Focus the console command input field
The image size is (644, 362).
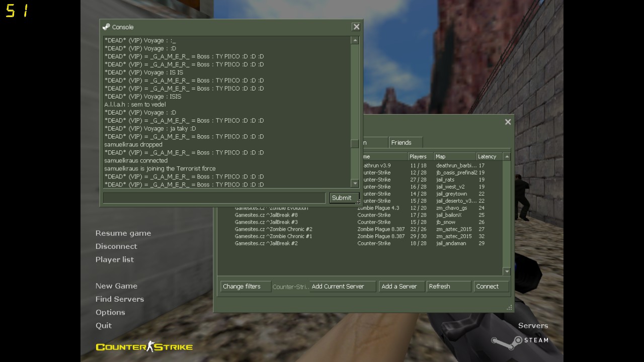(214, 198)
